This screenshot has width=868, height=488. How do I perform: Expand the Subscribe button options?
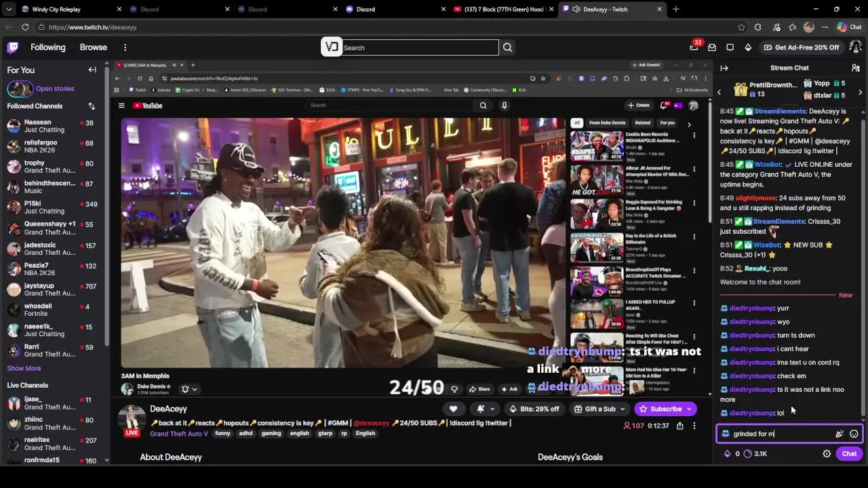click(689, 409)
